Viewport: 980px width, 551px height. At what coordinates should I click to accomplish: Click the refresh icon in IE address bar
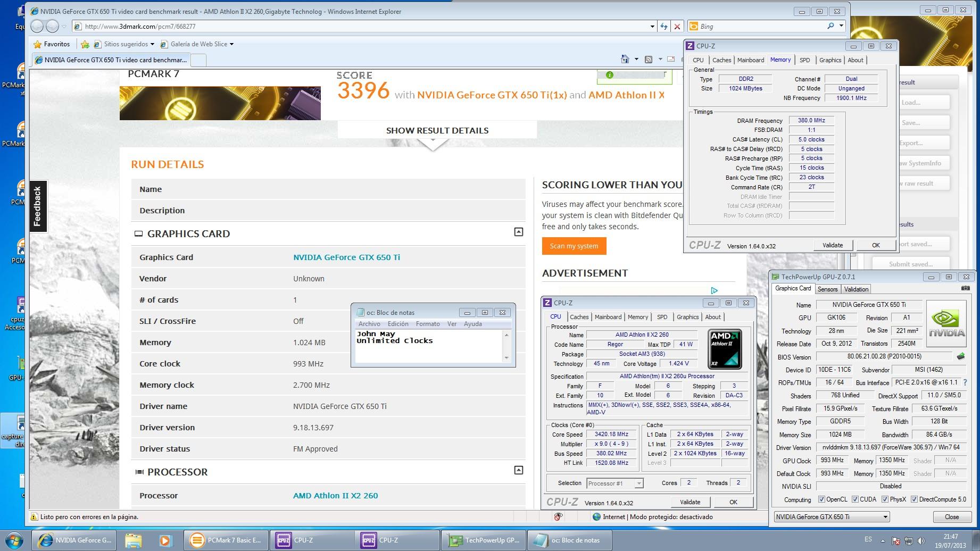pyautogui.click(x=664, y=26)
